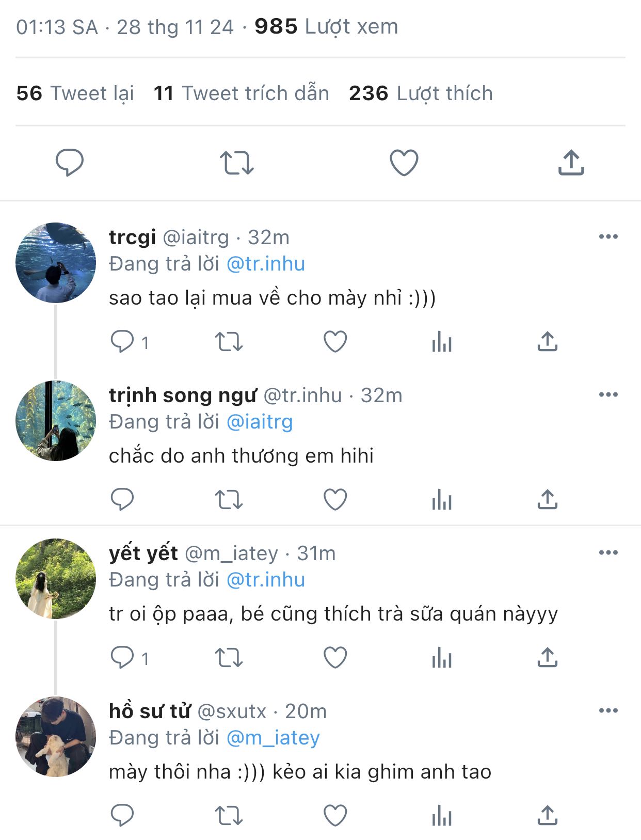641x840 pixels.
Task: Open 11 Tweet trích dẫn list
Action: pos(241,93)
